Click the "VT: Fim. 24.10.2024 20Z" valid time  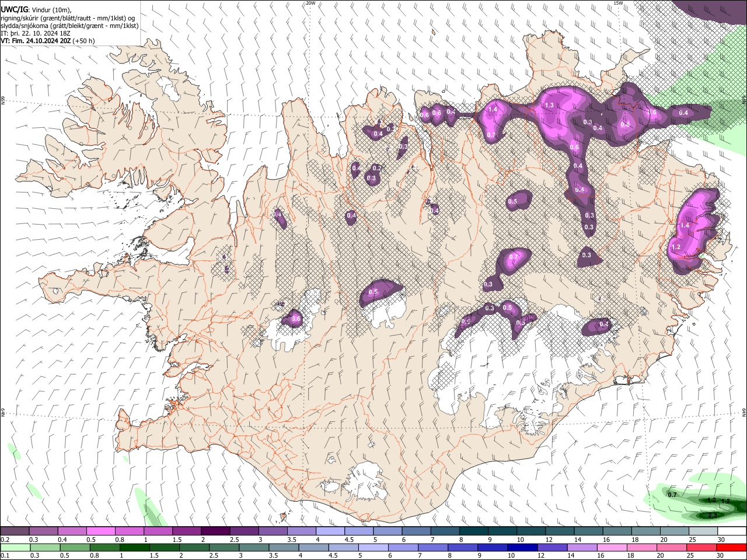click(x=36, y=41)
